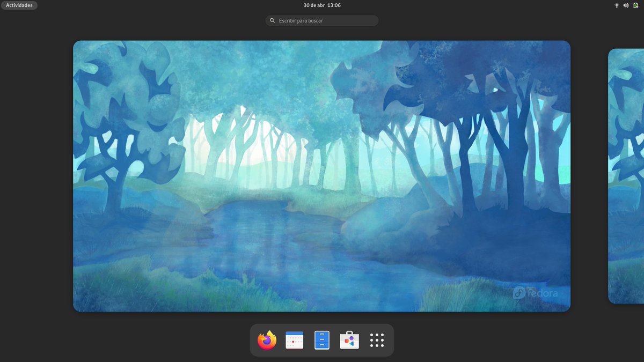Switch to the second workspace at the right edge
644x362 pixels.
pyautogui.click(x=626, y=176)
